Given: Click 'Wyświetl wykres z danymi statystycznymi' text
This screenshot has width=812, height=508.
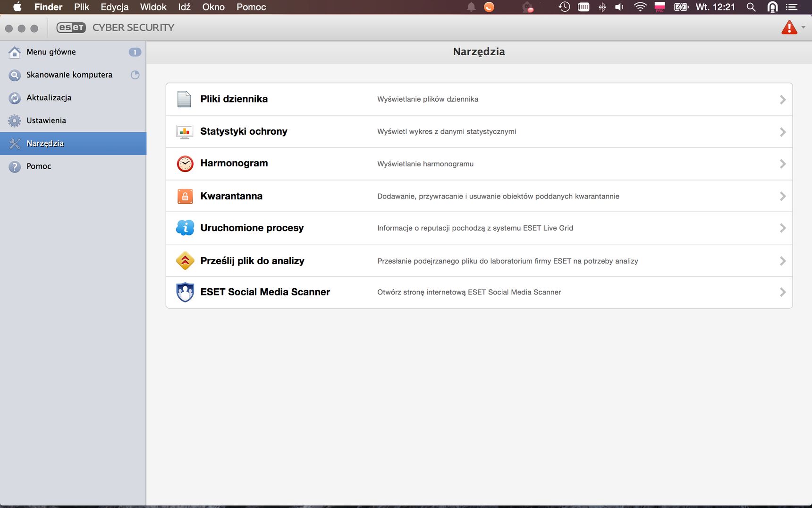Looking at the screenshot, I should [x=447, y=131].
